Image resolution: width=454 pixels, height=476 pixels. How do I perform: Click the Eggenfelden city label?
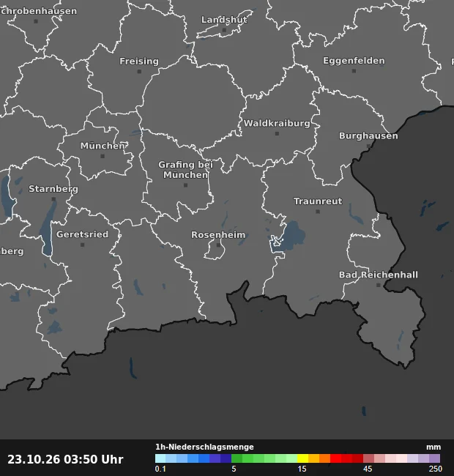tap(354, 61)
